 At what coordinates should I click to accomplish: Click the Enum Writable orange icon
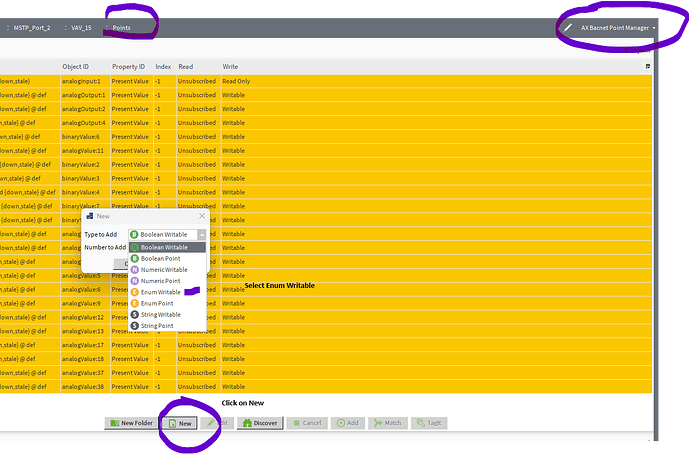pos(135,292)
